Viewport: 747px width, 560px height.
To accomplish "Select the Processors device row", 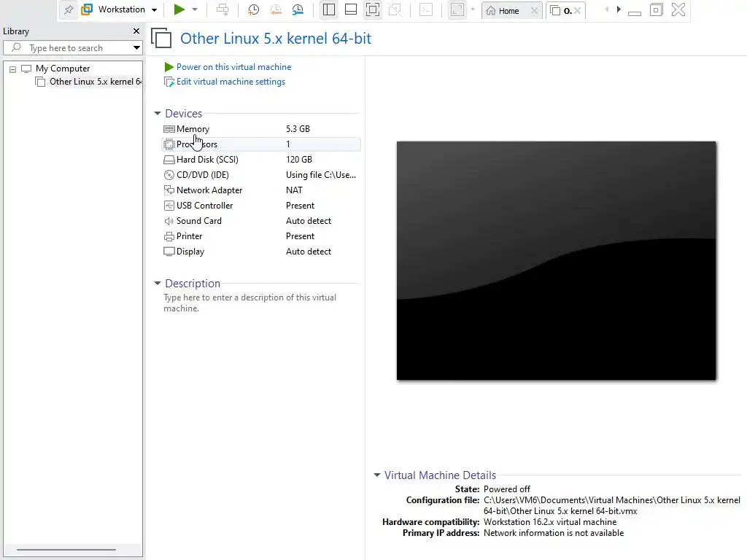I will [x=261, y=144].
